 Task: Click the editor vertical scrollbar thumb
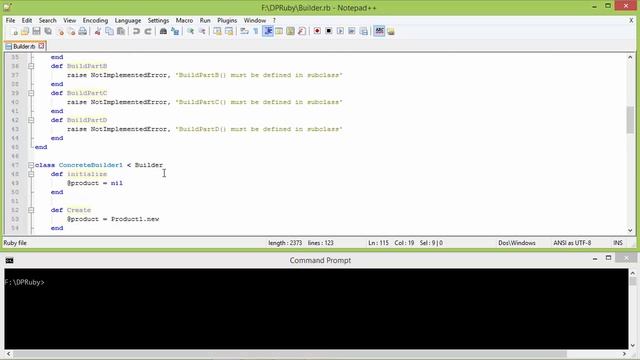click(x=630, y=120)
